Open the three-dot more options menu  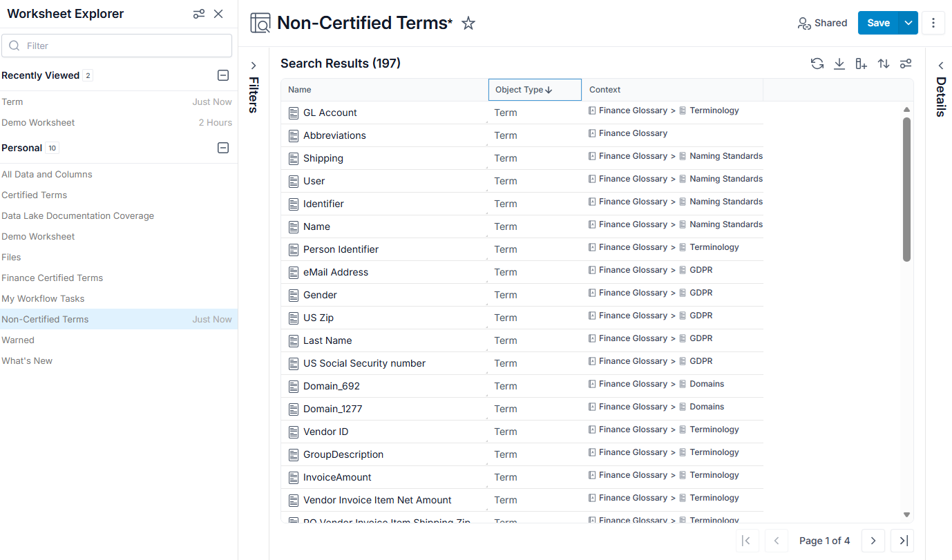933,23
